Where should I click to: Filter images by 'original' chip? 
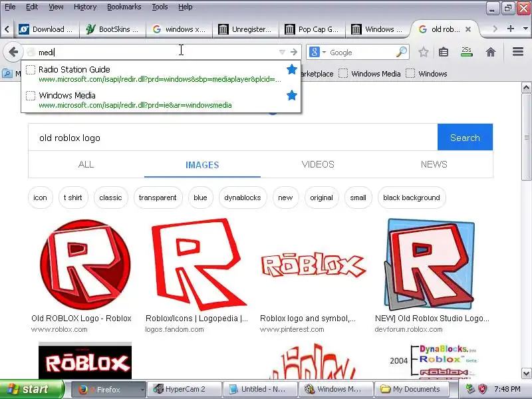point(322,198)
